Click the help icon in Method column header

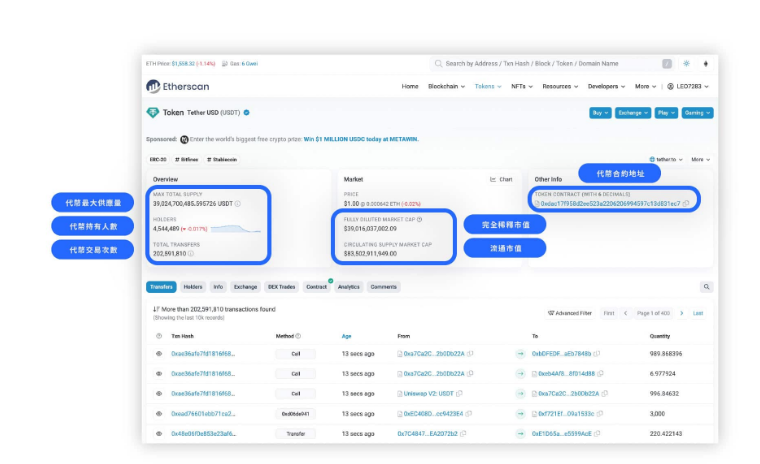click(298, 336)
